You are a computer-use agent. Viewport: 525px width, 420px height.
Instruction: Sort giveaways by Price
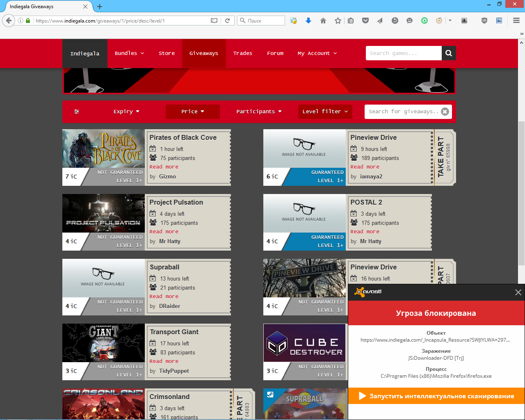click(x=193, y=112)
